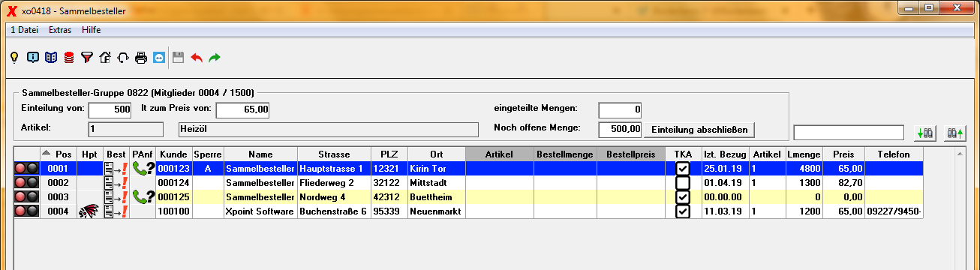Viewport: 980px width, 270px height.
Task: Click the floppy disk save icon
Action: 179,57
